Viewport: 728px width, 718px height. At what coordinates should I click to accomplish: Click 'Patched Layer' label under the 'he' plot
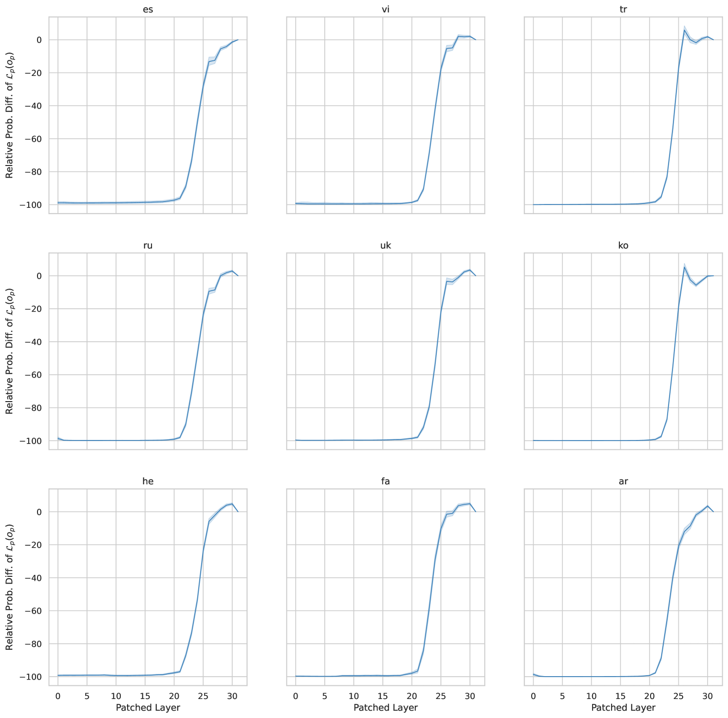148,708
